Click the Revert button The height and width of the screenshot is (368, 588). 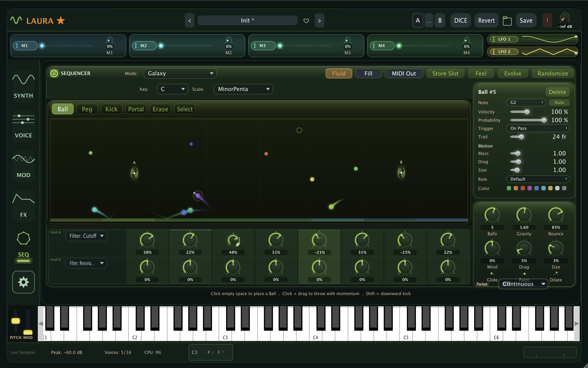coord(486,21)
